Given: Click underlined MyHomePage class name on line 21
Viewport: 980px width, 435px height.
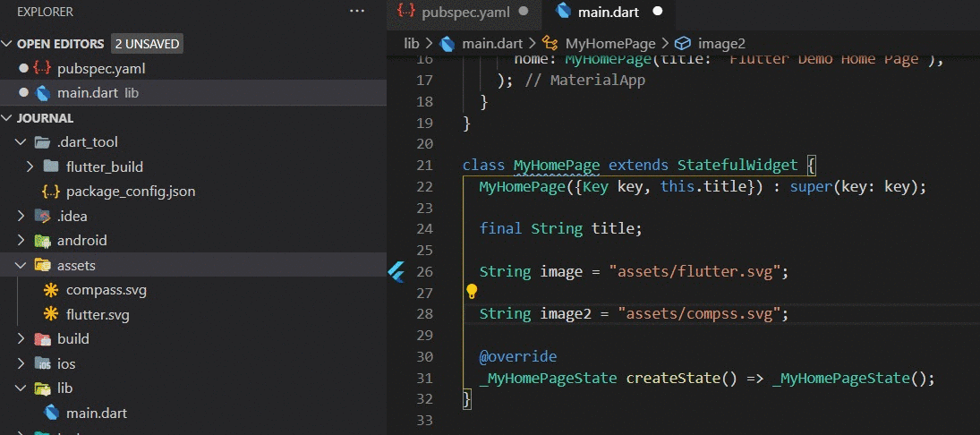Looking at the screenshot, I should click(557, 165).
